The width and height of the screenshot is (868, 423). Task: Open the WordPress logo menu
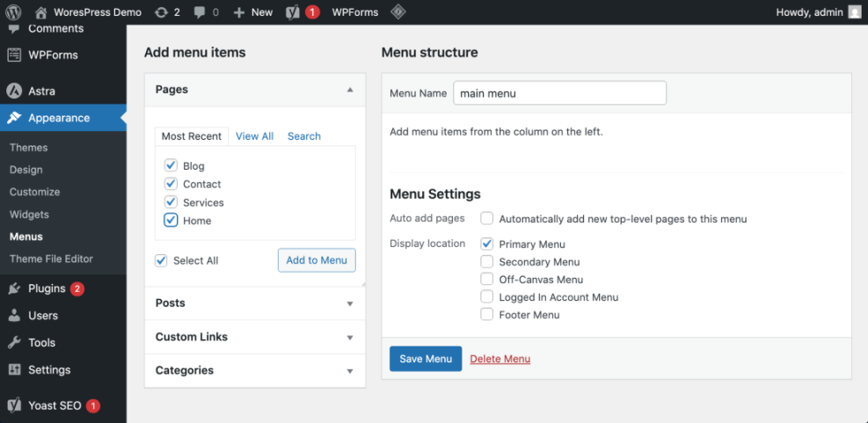click(x=13, y=12)
